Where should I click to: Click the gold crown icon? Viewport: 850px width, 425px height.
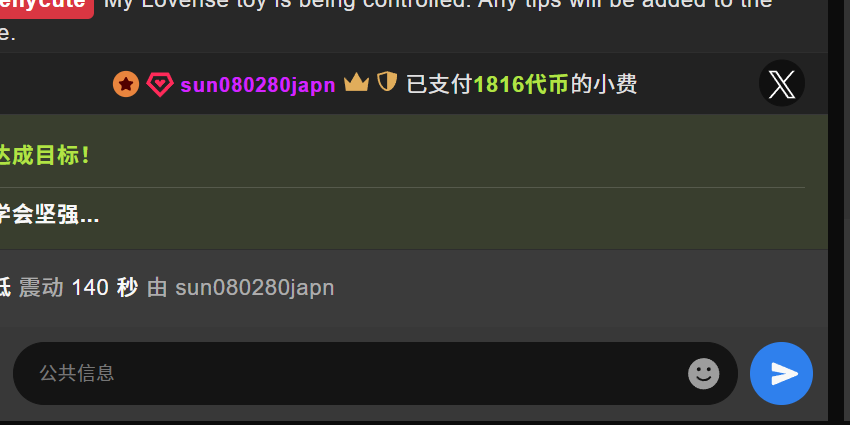[x=356, y=83]
